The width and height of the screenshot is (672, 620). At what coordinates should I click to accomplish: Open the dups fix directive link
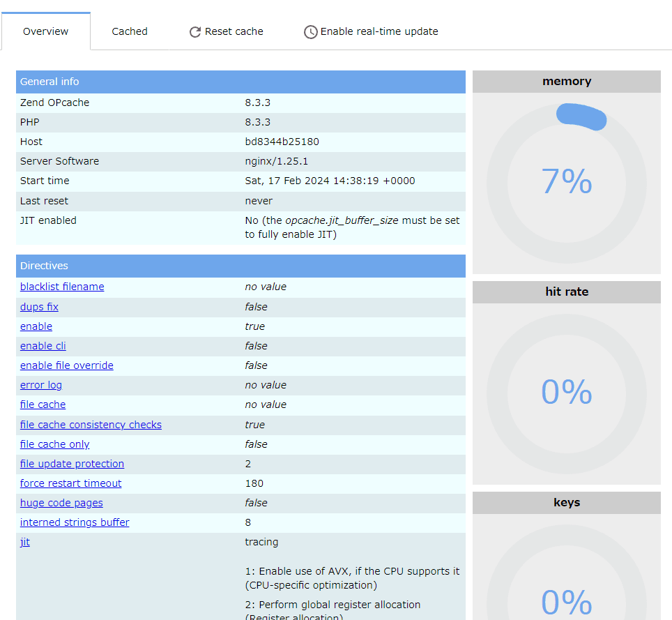tap(39, 307)
